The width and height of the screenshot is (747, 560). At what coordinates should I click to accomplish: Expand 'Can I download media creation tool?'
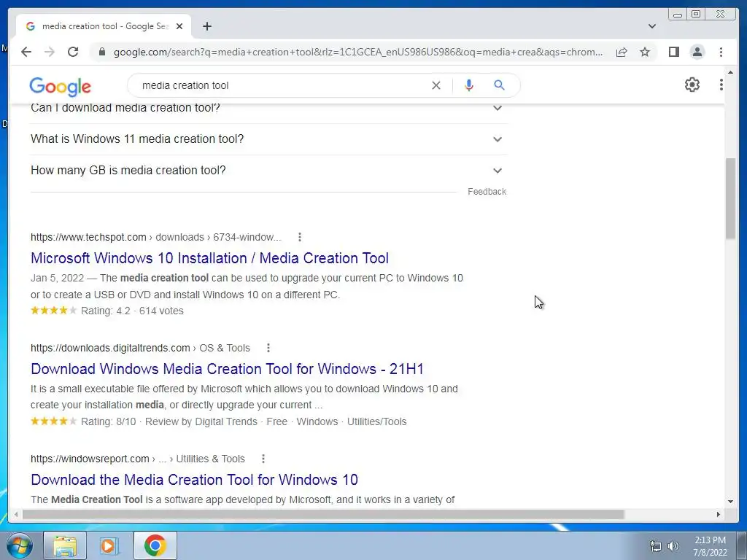[269, 109]
